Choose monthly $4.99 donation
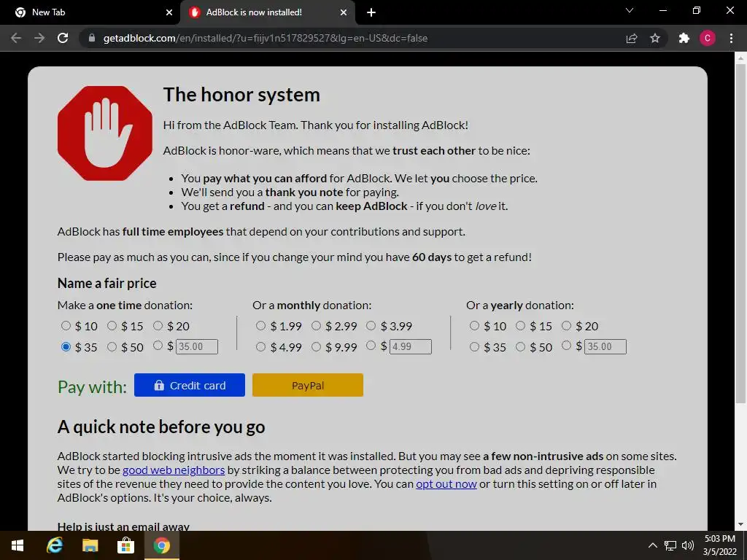Image resolution: width=747 pixels, height=560 pixels. [x=260, y=346]
